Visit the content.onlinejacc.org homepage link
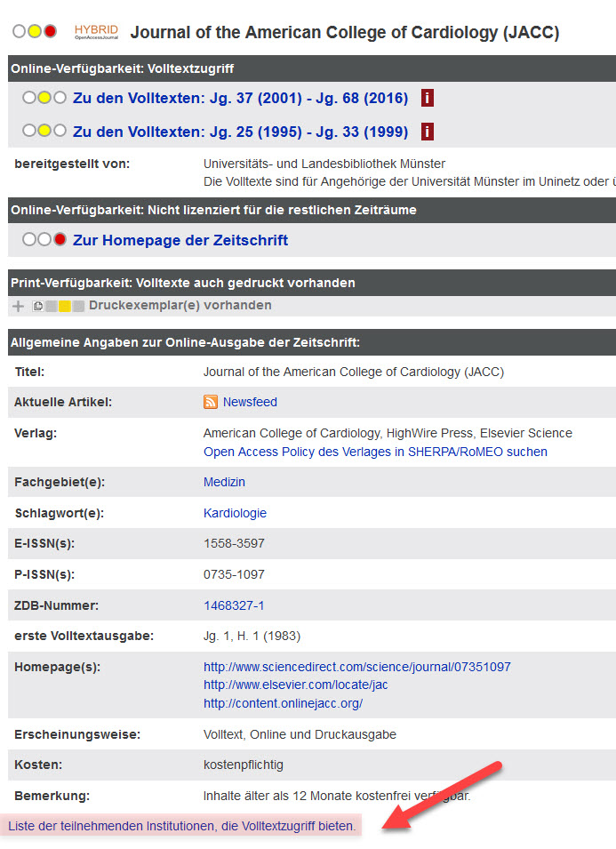The height and width of the screenshot is (849, 616). pyautogui.click(x=283, y=703)
